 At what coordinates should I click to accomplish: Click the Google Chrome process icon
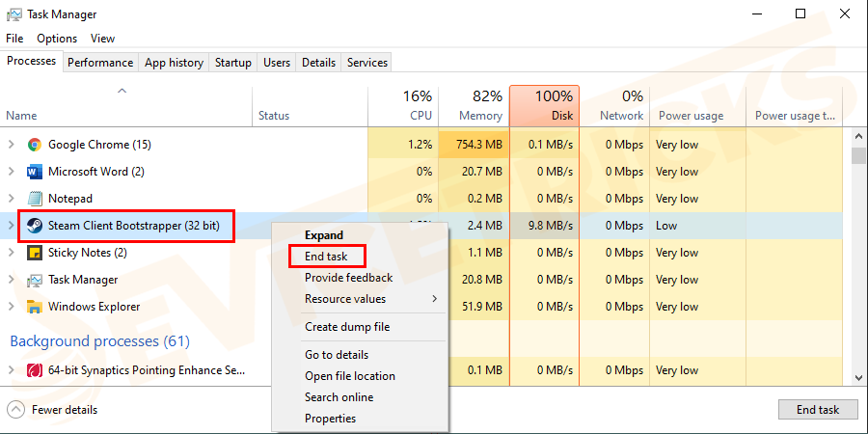tap(35, 145)
